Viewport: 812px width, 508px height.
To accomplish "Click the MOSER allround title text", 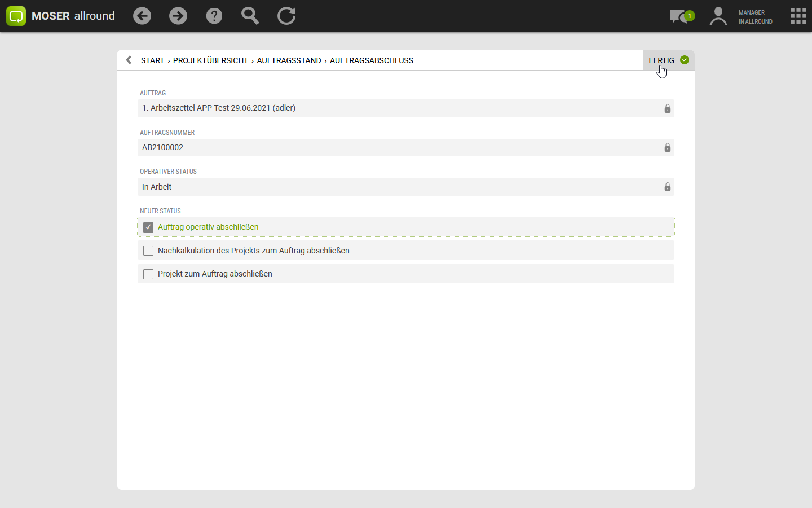I will click(73, 16).
